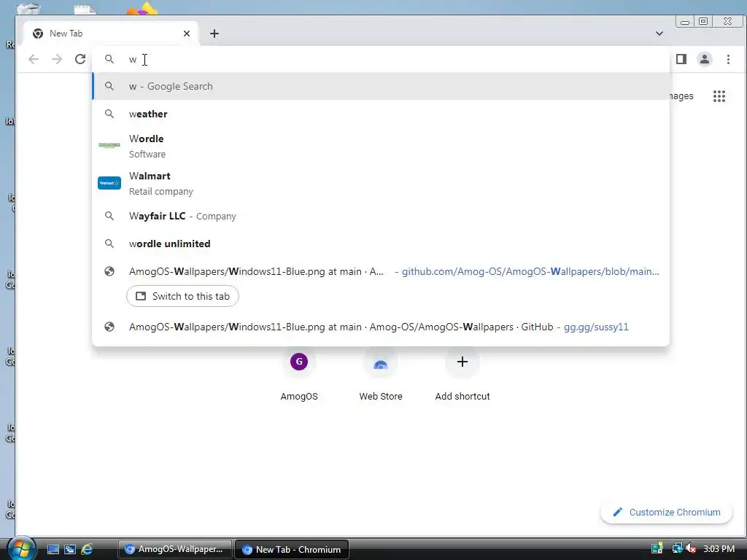Screen dimensions: 747x560
Task: Open the Windows Start orb
Action: click(21, 550)
